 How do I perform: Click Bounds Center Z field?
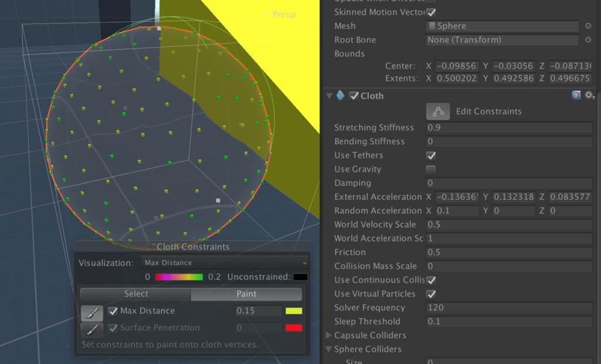pos(570,66)
